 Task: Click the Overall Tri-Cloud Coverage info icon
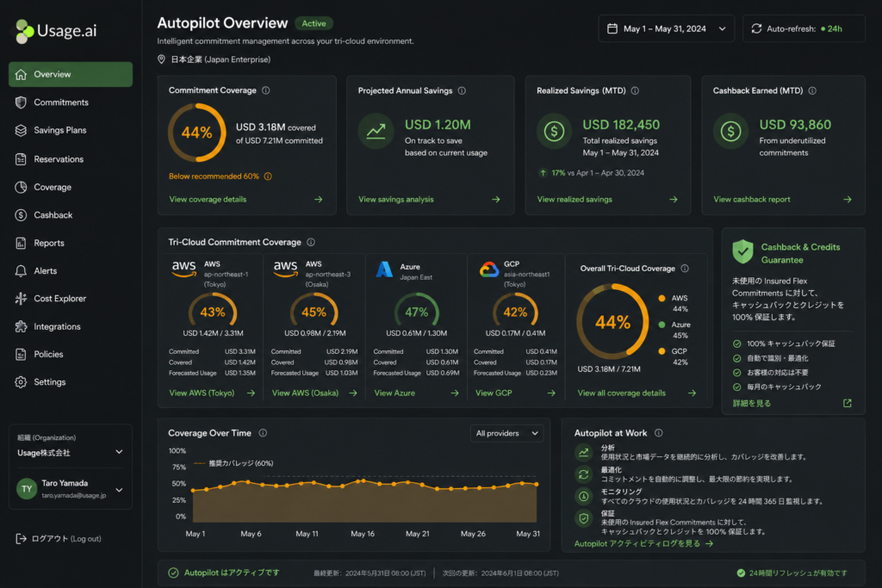coord(685,269)
